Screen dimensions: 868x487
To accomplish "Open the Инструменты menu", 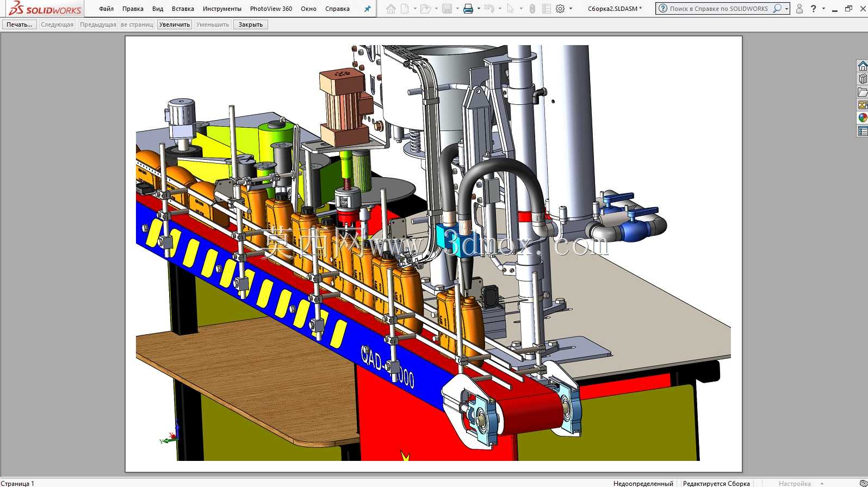I will tap(222, 9).
